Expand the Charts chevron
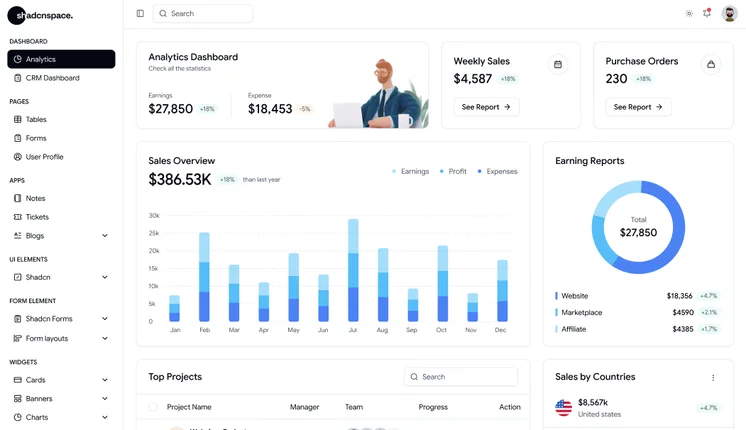Screen dimensions: 746x430 [x=105, y=417]
